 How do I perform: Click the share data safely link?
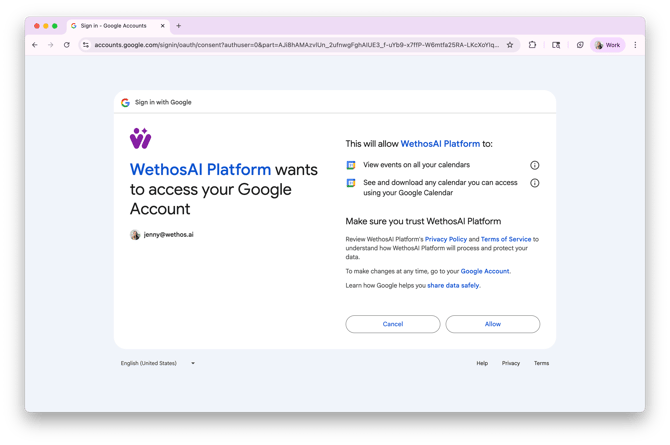coord(454,286)
